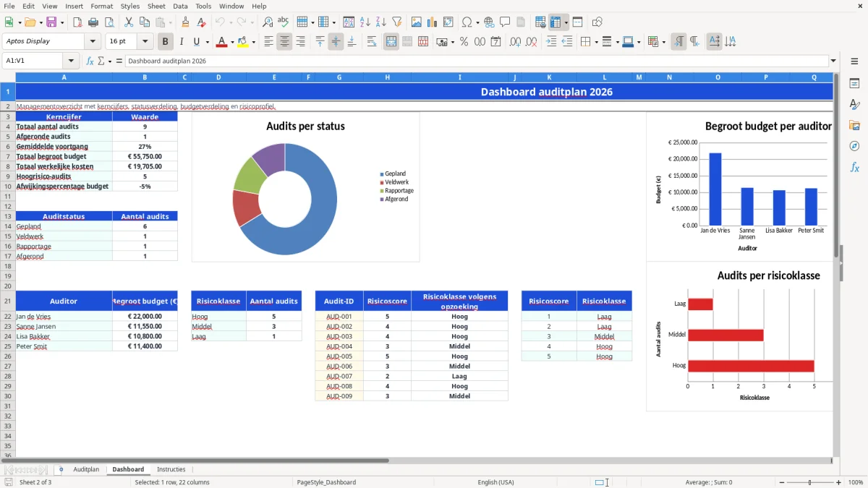Open the Data menu
This screenshot has width=868, height=488.
click(180, 6)
